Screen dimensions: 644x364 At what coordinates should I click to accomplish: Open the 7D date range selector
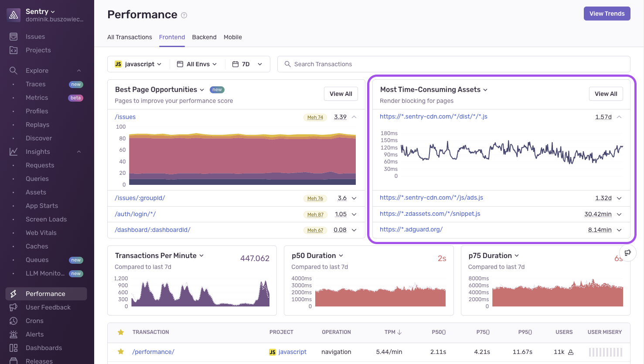[247, 64]
